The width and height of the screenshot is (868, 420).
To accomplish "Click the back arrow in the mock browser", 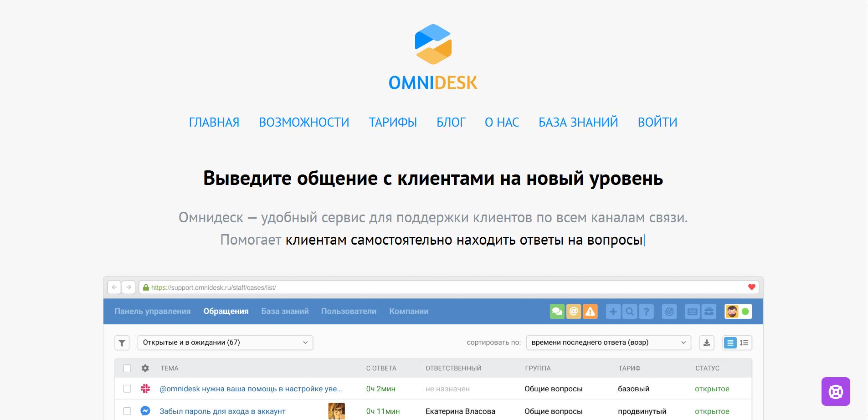I will pyautogui.click(x=114, y=287).
